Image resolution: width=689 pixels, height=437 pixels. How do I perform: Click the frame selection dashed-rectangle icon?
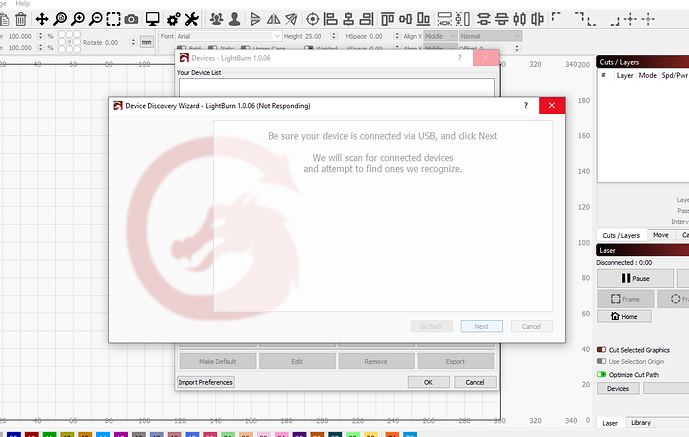point(113,19)
